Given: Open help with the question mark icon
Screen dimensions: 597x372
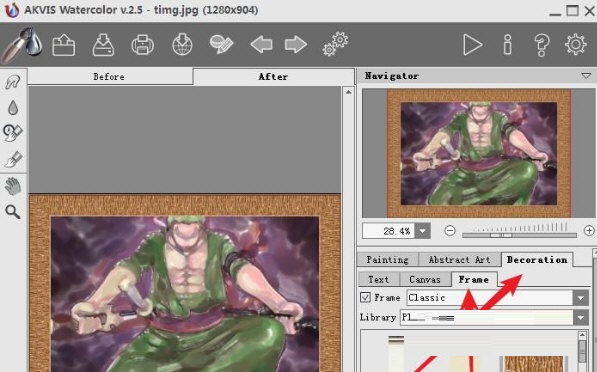Looking at the screenshot, I should tap(542, 45).
